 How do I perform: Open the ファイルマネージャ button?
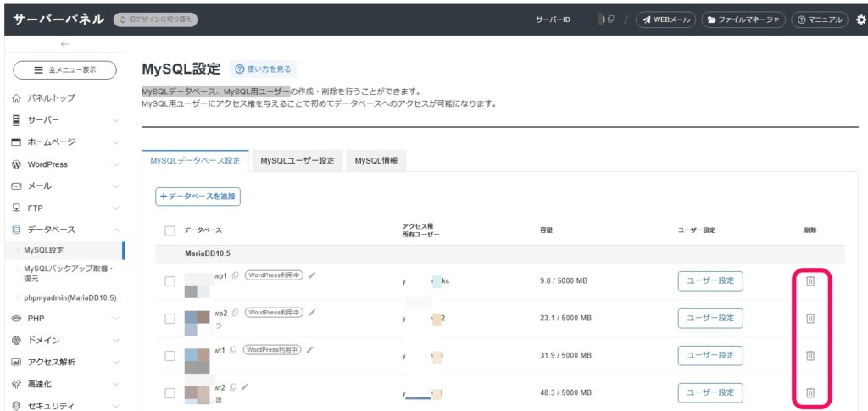tap(743, 19)
